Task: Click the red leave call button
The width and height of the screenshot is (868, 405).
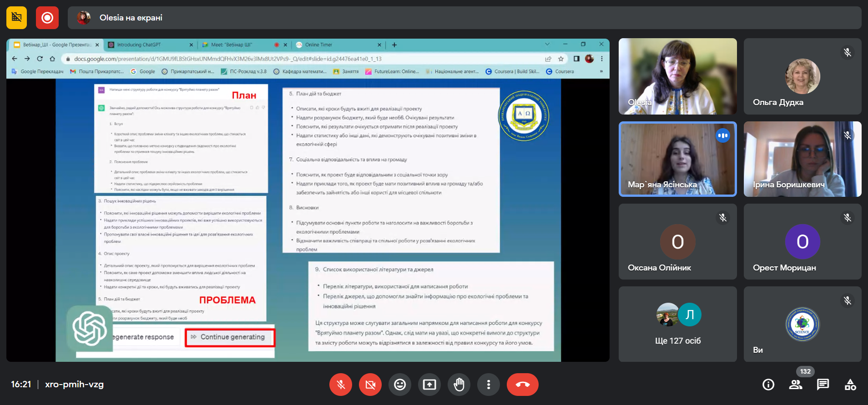Action: (x=522, y=385)
